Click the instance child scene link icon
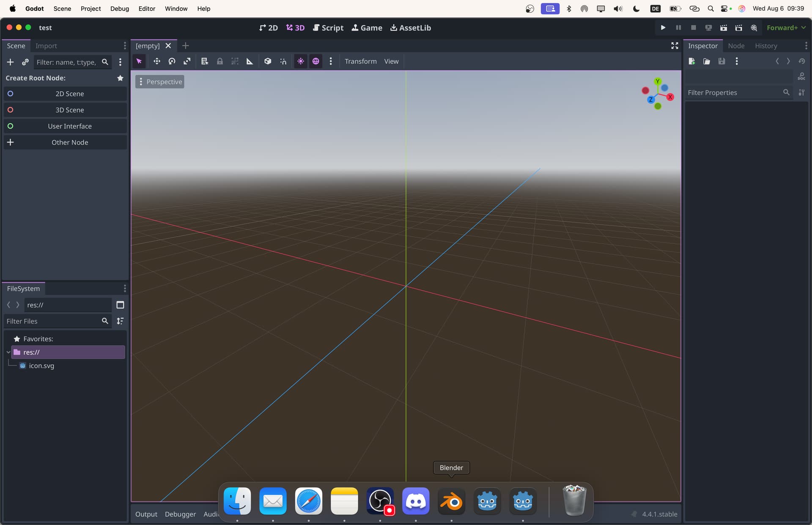The image size is (812, 525). pyautogui.click(x=25, y=62)
